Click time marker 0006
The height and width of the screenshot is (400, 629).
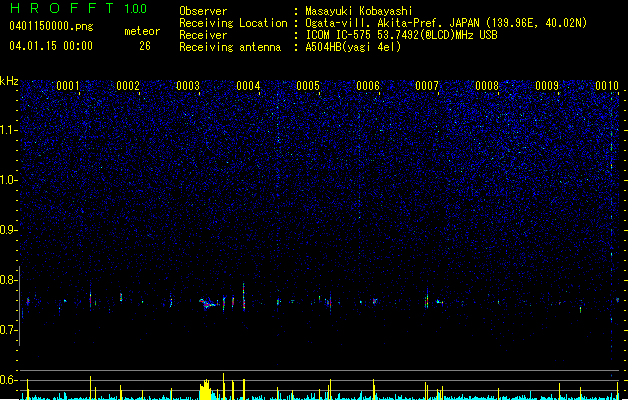pyautogui.click(x=368, y=86)
